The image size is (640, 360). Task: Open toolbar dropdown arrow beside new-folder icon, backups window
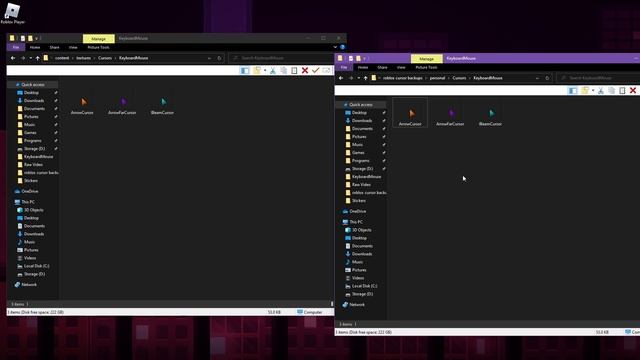593,91
